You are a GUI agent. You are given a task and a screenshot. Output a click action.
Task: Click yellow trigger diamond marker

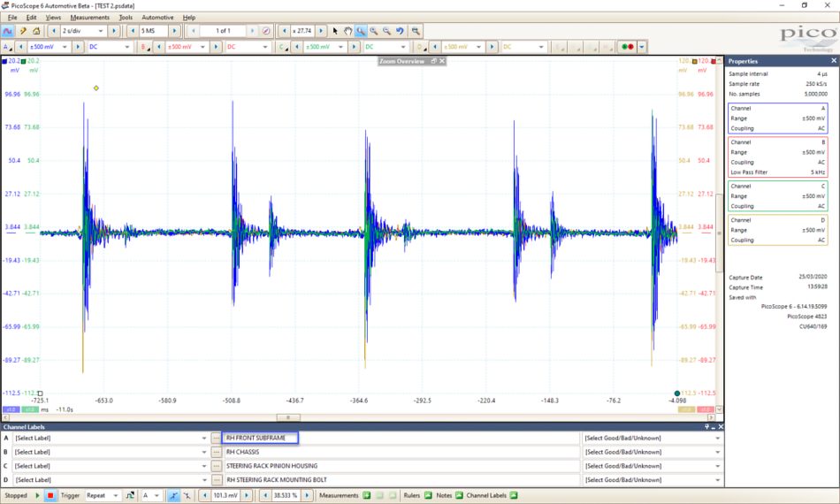point(96,88)
